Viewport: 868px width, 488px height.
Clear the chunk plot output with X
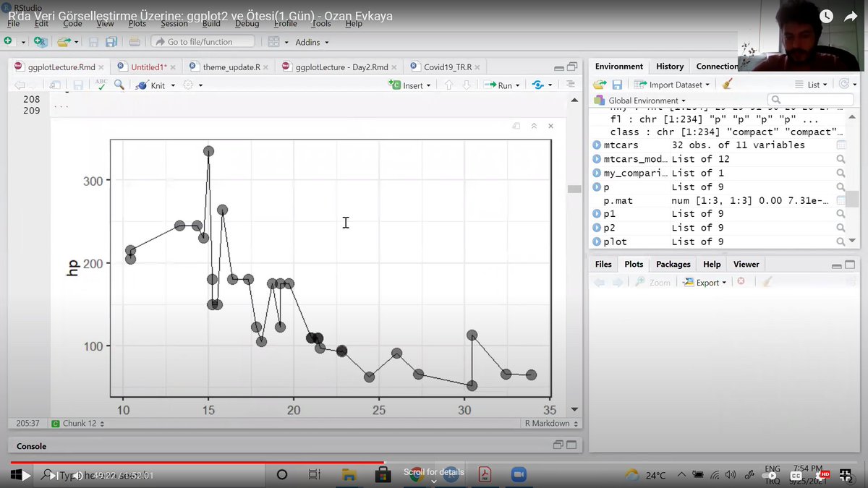pos(551,126)
